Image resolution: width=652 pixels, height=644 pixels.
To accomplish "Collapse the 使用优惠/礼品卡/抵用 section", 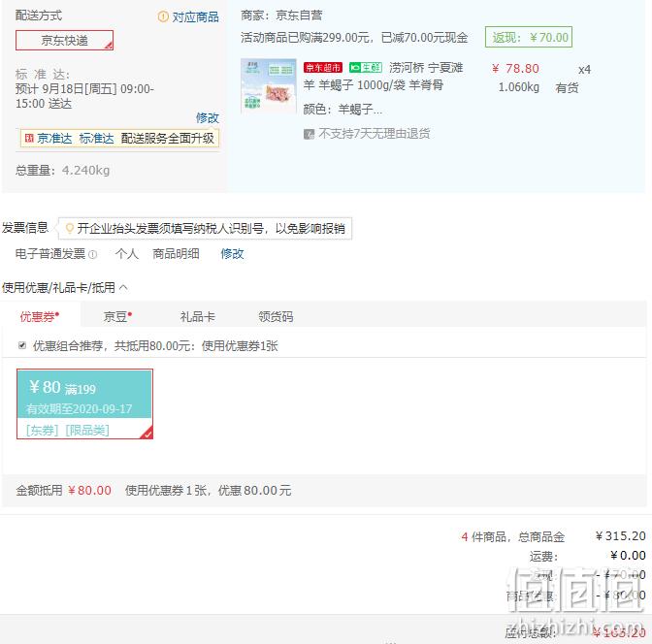I will (124, 287).
